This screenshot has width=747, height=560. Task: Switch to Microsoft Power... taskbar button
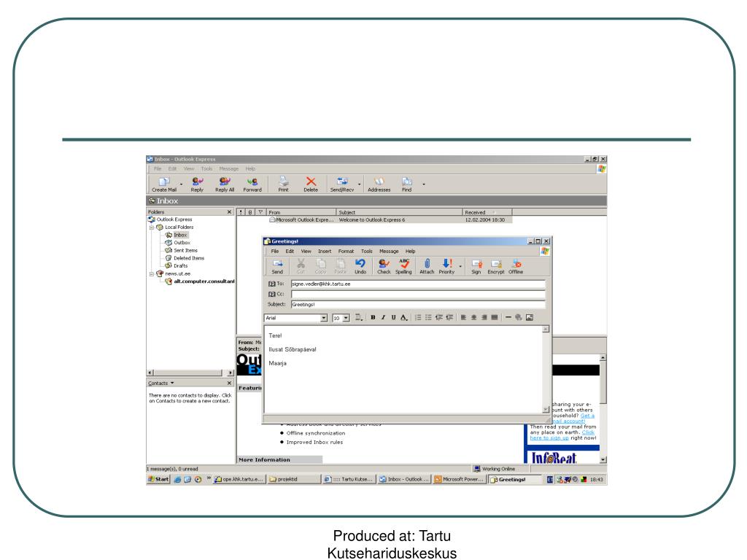pos(459,479)
